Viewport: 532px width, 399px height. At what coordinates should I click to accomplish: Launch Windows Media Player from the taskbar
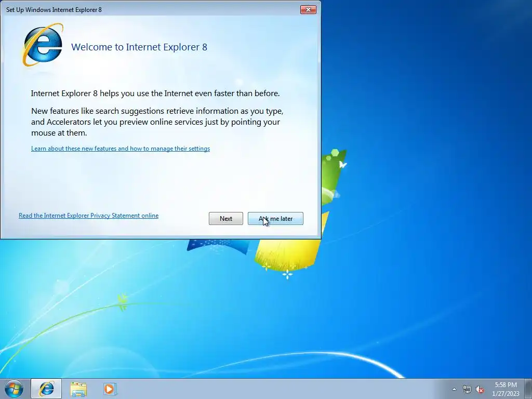(110, 389)
